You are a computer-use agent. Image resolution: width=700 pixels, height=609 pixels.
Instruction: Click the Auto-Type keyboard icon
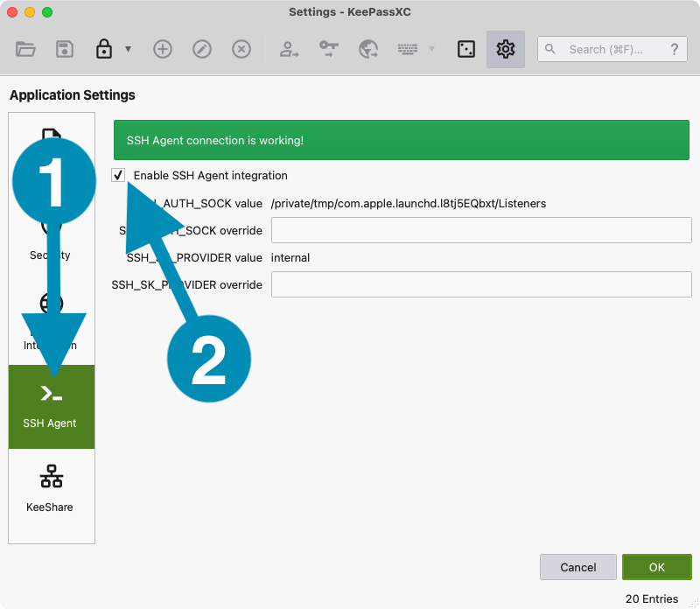point(407,49)
